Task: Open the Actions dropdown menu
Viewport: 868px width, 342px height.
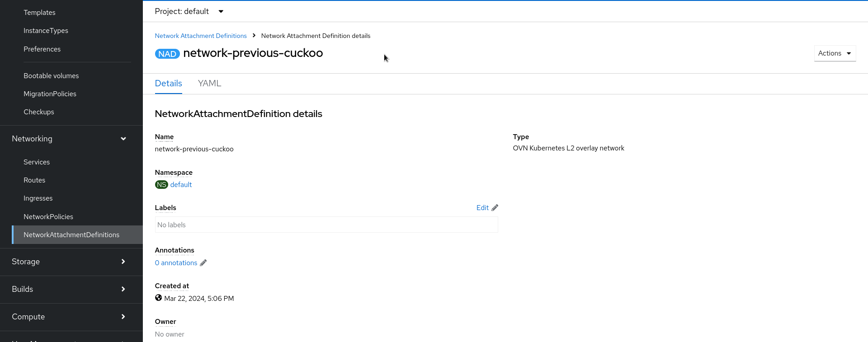Action: 835,53
